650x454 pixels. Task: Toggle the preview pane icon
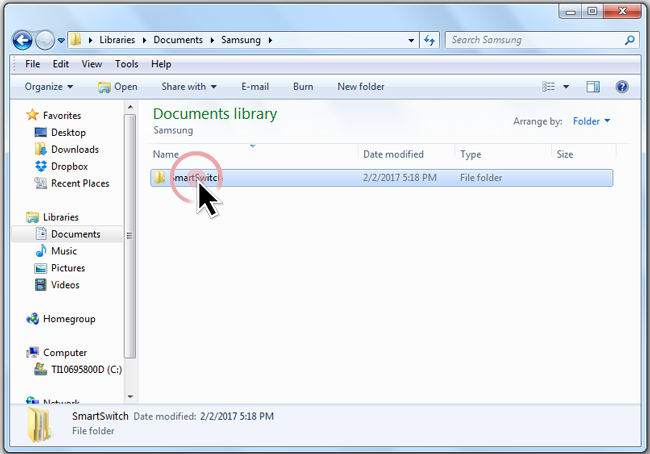[x=593, y=87]
